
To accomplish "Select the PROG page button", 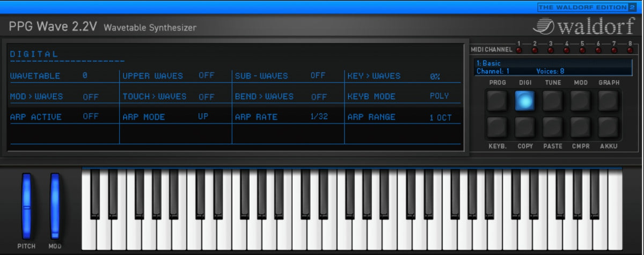I will [x=497, y=100].
